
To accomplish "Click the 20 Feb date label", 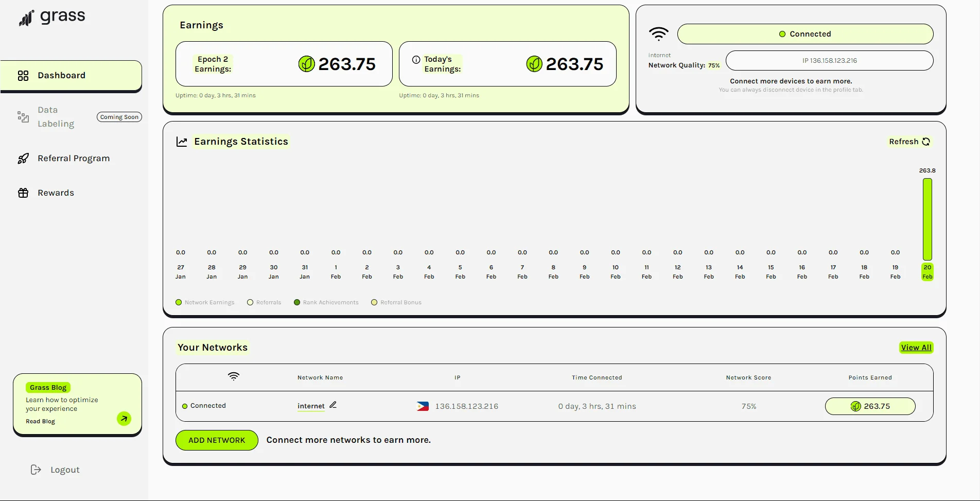I will pos(927,272).
